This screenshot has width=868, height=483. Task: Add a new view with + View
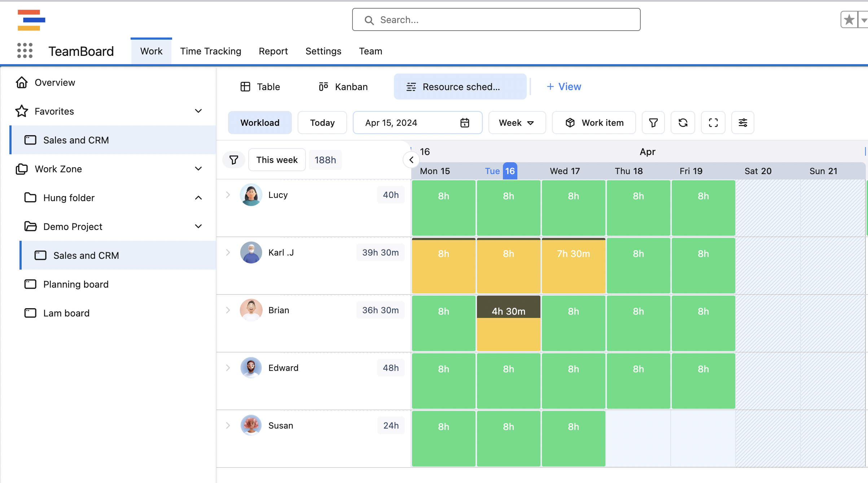(564, 87)
